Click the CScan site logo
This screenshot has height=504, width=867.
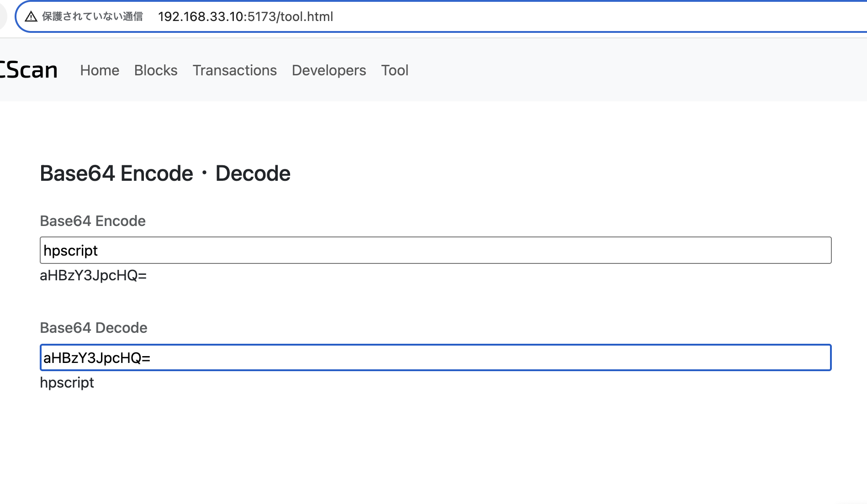[27, 70]
